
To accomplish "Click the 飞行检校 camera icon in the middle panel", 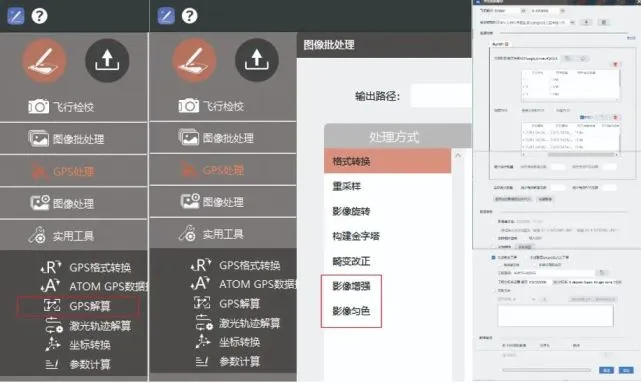I will pyautogui.click(x=188, y=106).
